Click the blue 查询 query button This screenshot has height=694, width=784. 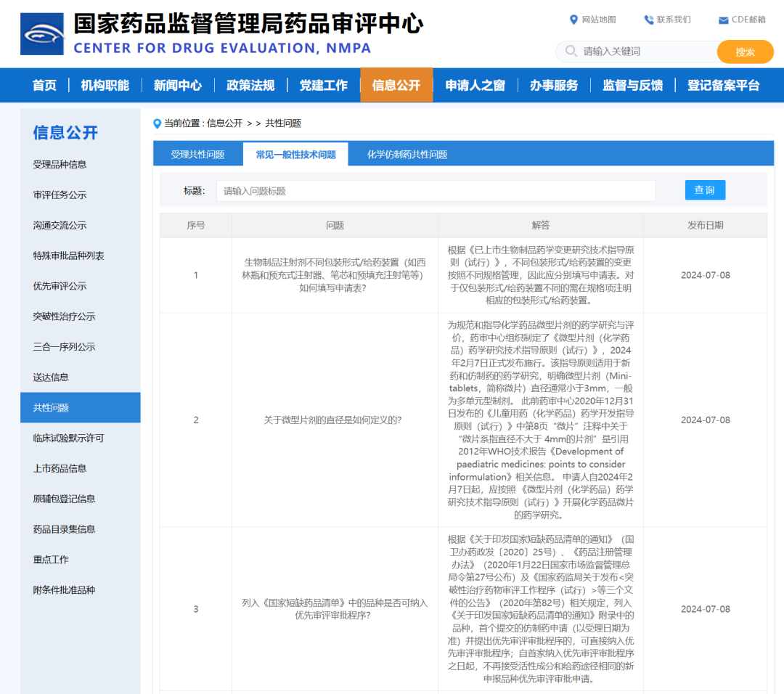click(x=705, y=189)
